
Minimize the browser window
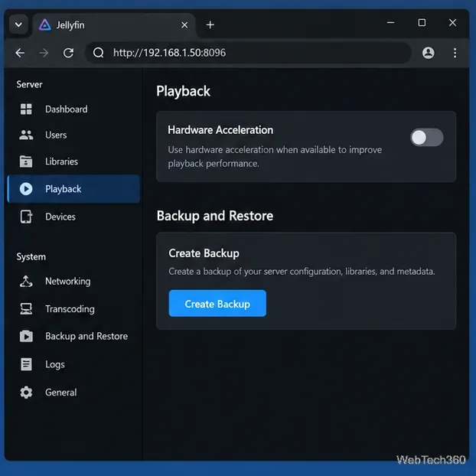click(391, 22)
